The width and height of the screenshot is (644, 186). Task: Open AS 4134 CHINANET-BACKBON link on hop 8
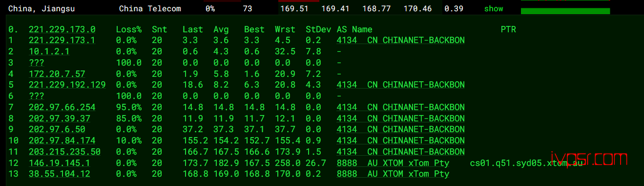[x=401, y=118]
